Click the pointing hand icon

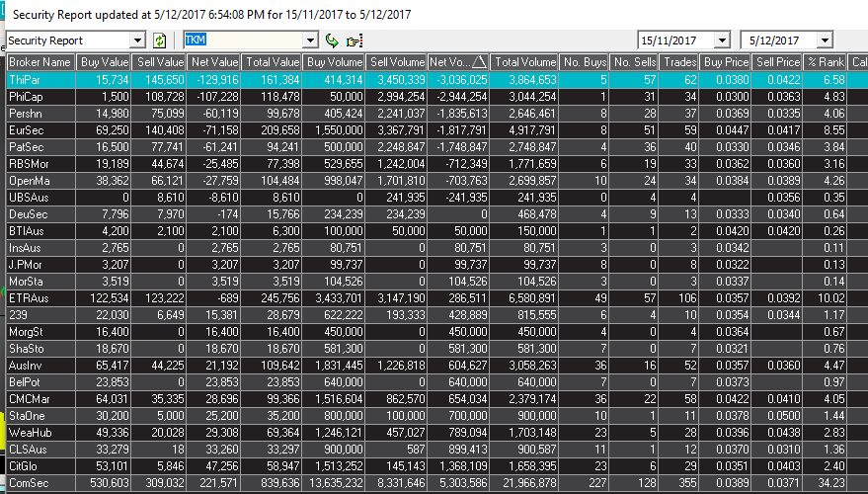tap(354, 41)
